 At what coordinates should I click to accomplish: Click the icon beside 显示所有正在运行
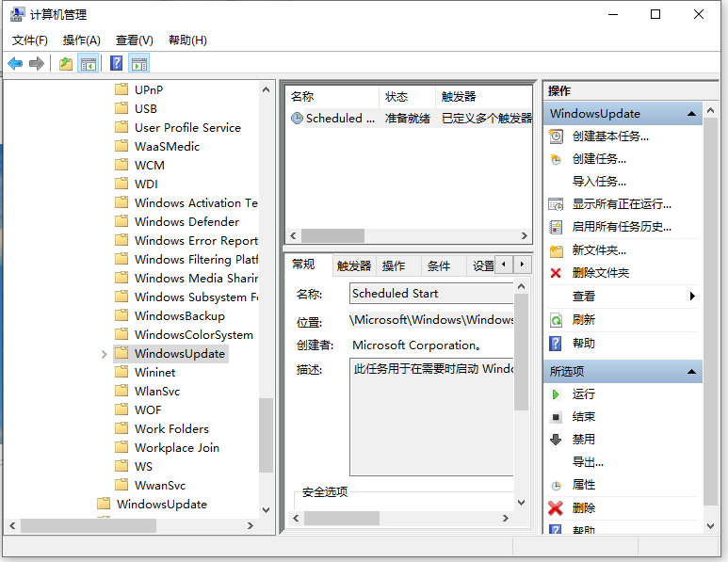click(556, 203)
